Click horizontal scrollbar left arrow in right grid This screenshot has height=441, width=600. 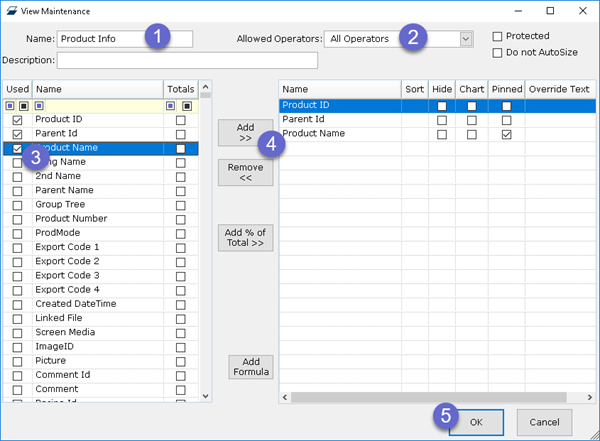coord(286,397)
